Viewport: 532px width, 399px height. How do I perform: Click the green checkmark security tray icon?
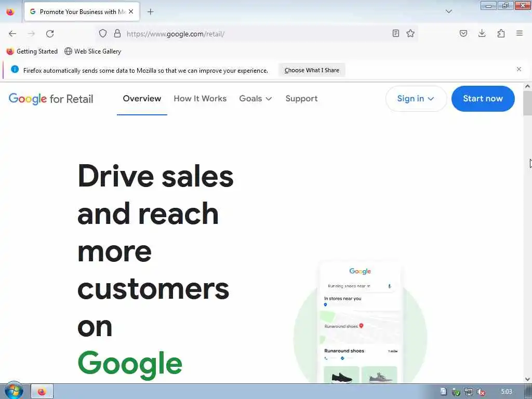[456, 392]
